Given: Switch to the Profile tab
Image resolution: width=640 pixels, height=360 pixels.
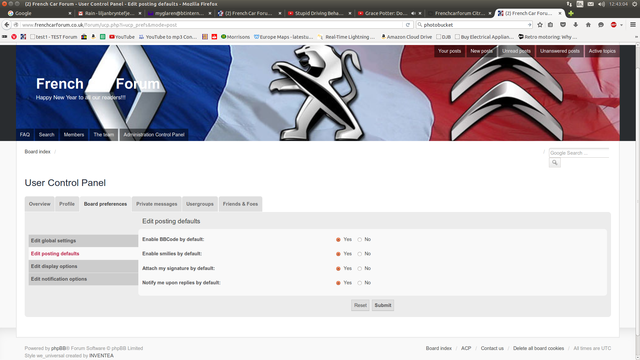Looking at the screenshot, I should tap(67, 204).
